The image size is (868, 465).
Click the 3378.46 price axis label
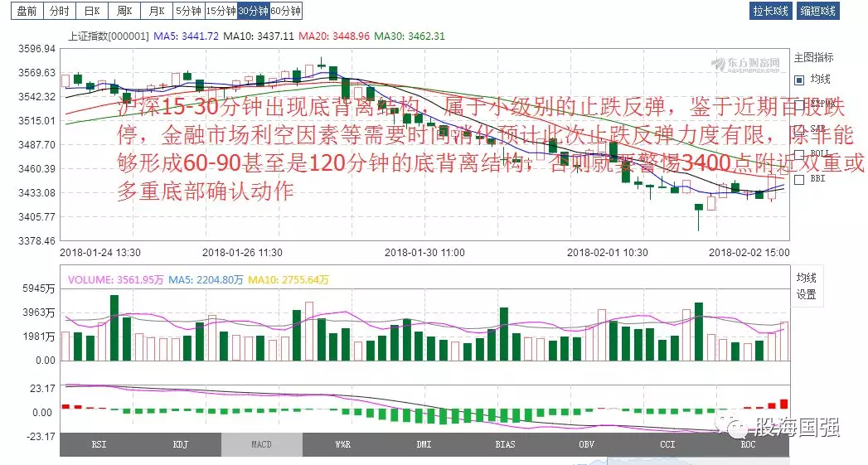[37, 241]
